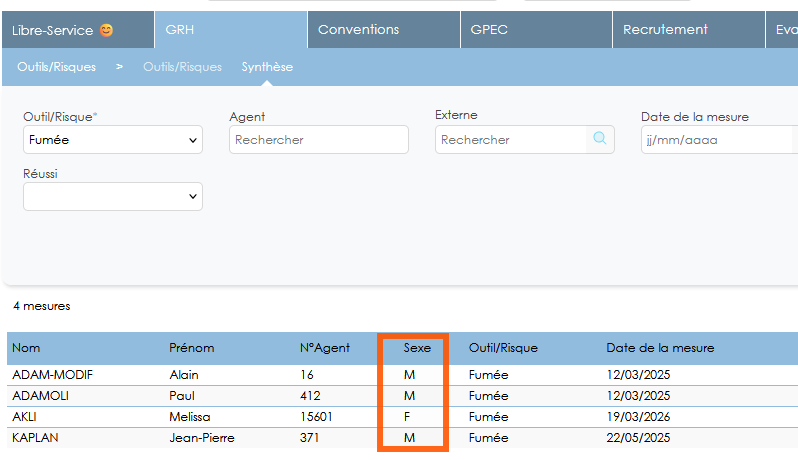Click the Outils/Risques breadcrumb link

56,67
